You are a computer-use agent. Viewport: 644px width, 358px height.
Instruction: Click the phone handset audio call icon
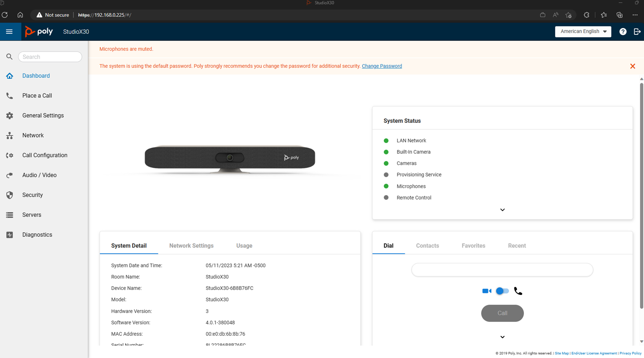point(518,291)
